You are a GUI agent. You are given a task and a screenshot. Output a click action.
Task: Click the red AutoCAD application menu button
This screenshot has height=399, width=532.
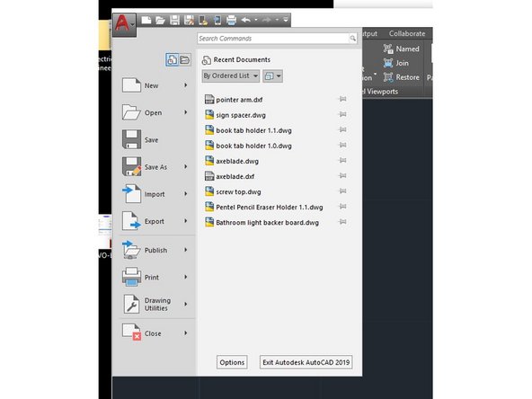point(124,24)
